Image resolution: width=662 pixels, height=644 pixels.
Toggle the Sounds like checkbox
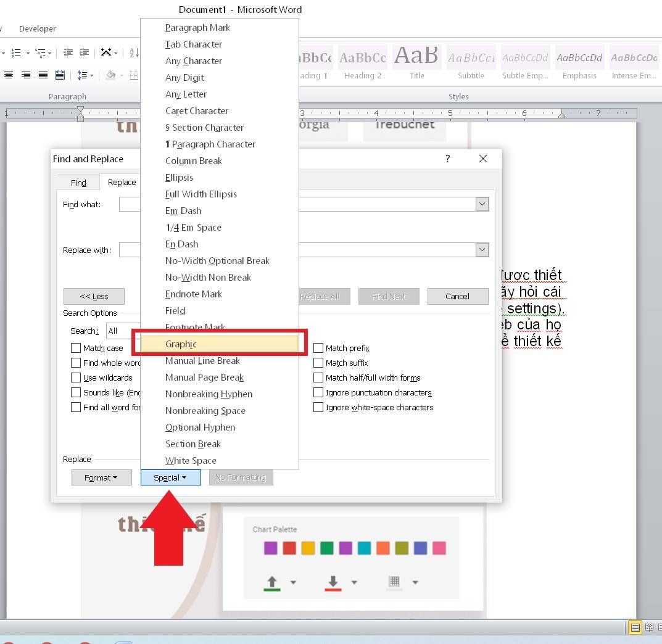(x=76, y=392)
